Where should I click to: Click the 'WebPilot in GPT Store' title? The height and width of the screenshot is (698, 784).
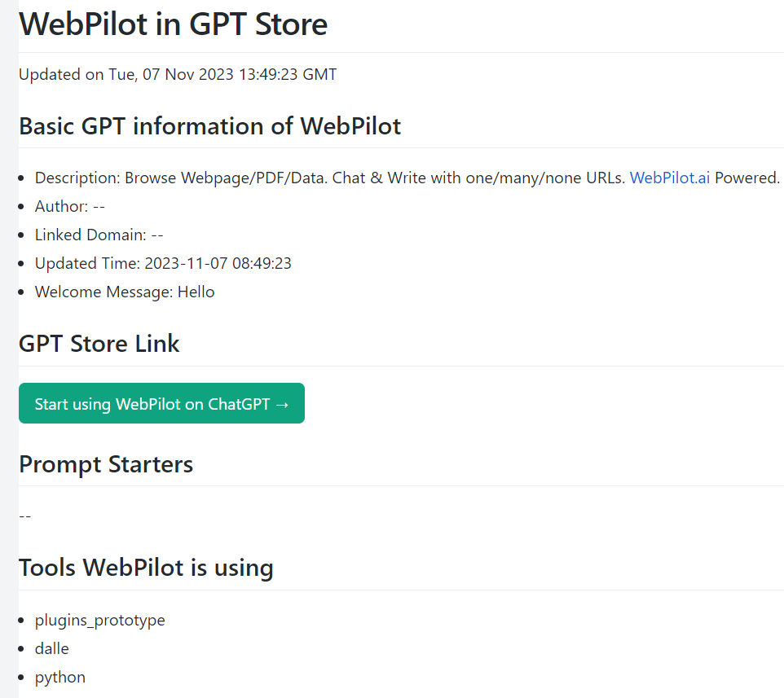pos(173,24)
